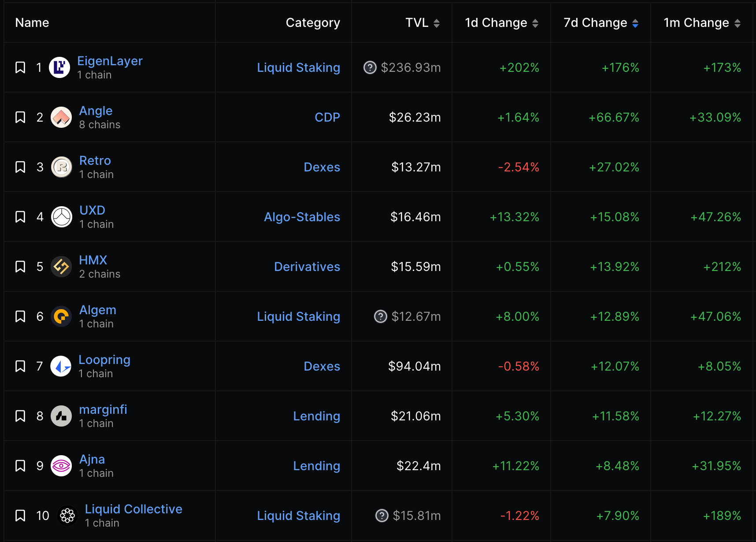The image size is (756, 542).
Task: Open the Ajna protocol page
Action: [92, 459]
